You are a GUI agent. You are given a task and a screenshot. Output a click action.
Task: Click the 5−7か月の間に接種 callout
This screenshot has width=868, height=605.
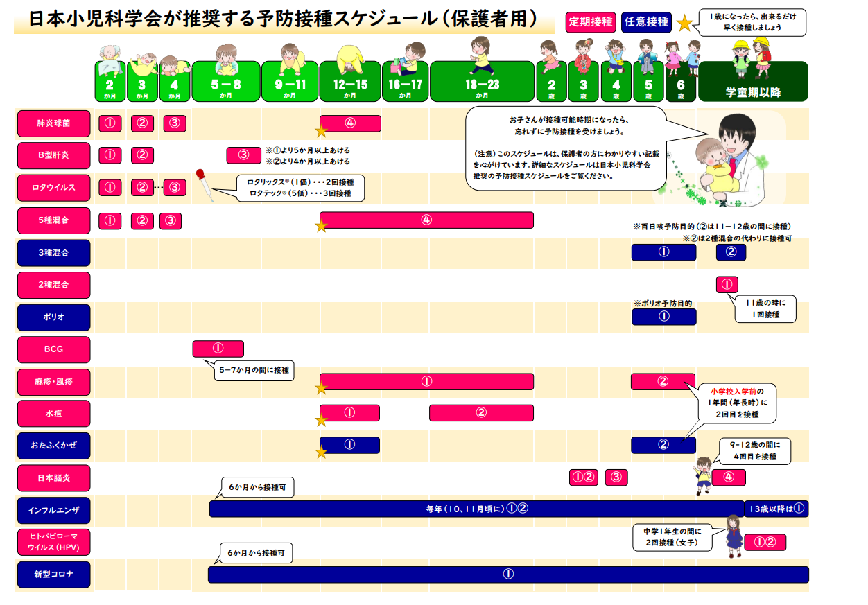(x=253, y=371)
